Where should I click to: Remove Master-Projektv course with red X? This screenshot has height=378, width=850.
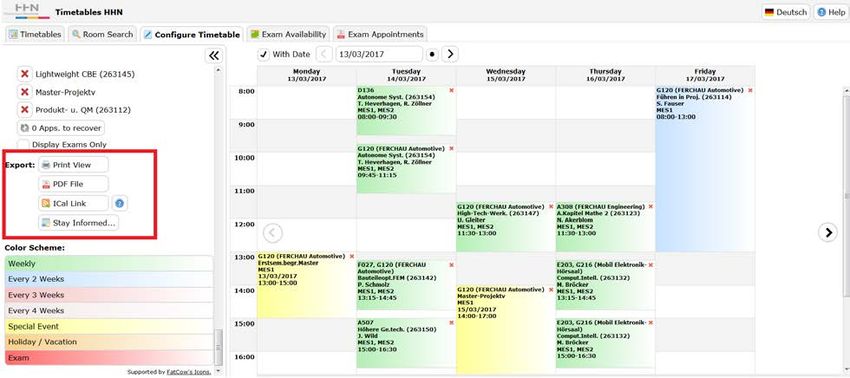(x=24, y=92)
